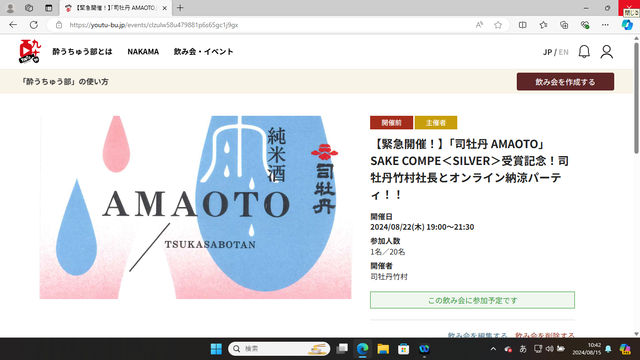Click the 飲み会を作成する button

tap(565, 82)
